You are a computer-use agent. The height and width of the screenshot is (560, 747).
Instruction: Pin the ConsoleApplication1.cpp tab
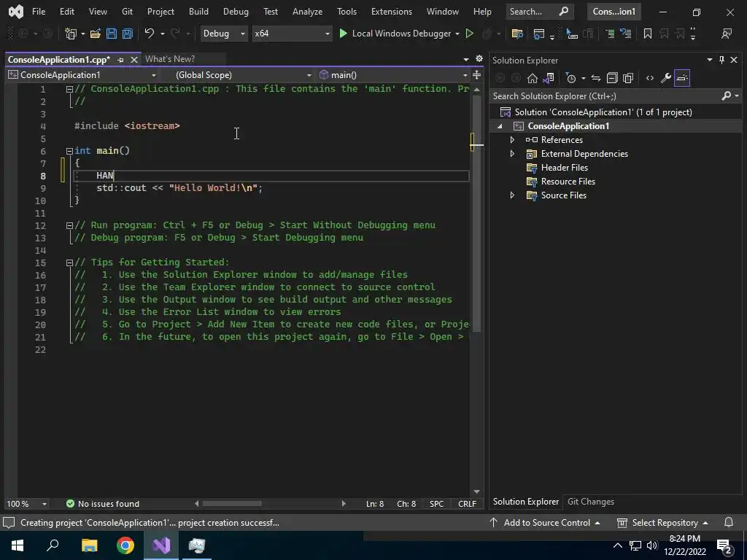tap(120, 60)
